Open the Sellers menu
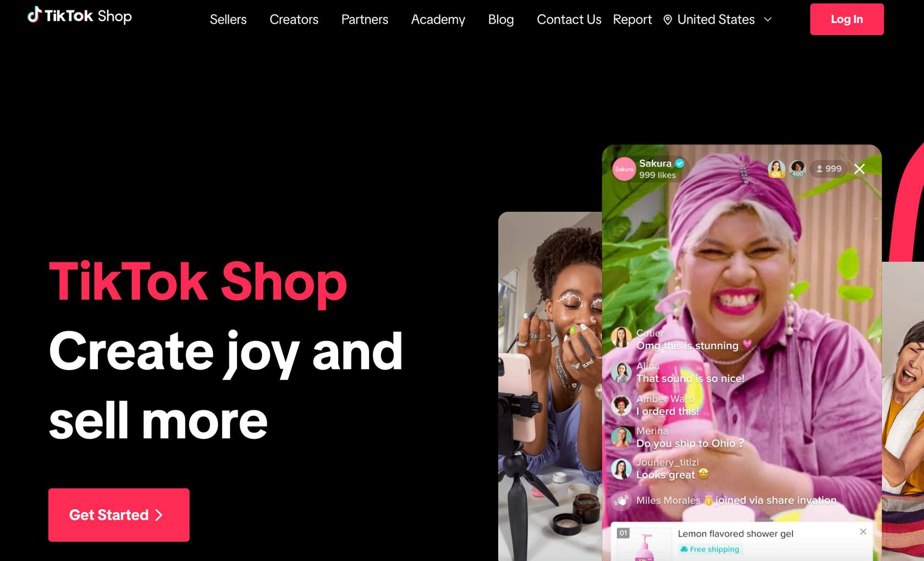The height and width of the screenshot is (561, 924). 228,20
